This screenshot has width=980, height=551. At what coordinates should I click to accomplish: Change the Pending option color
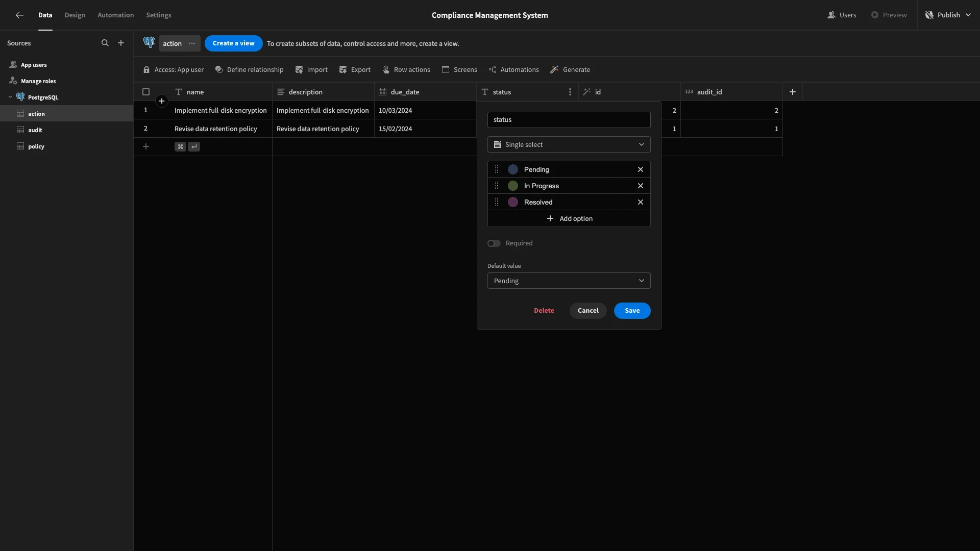tap(513, 170)
